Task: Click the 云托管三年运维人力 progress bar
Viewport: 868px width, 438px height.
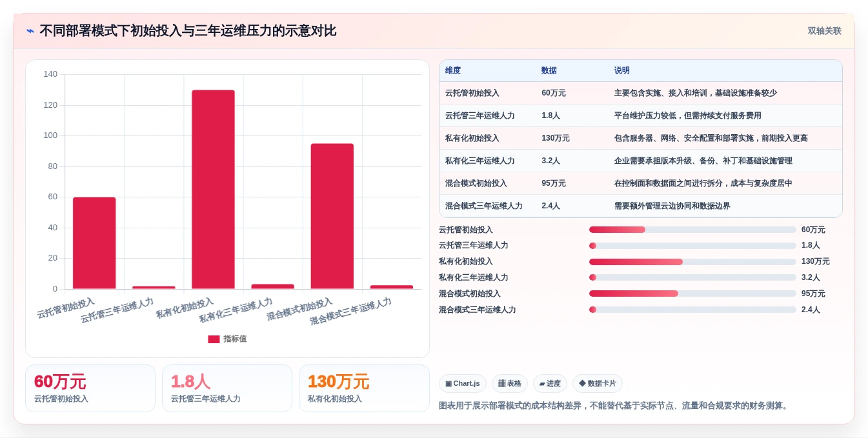Action: click(692, 246)
